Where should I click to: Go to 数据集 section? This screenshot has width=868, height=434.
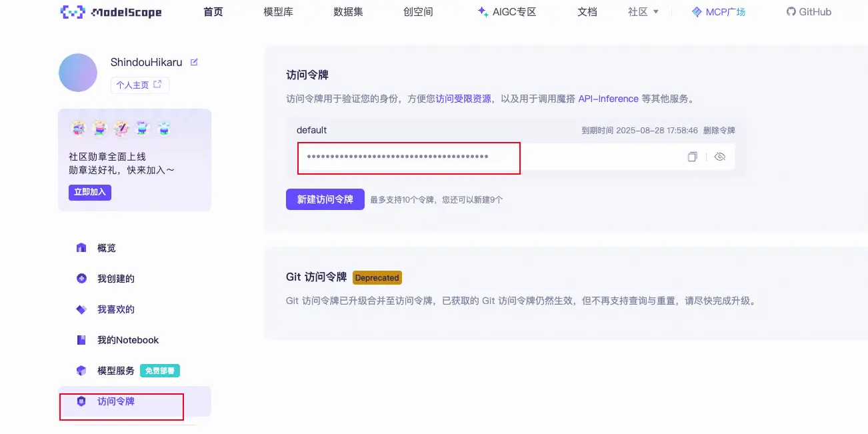tap(348, 12)
